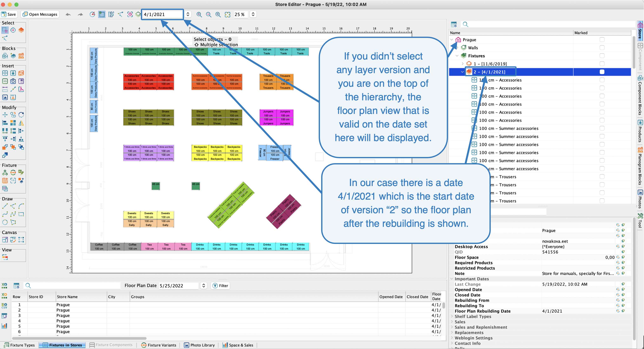Open the Planogram Blocks side tab
This screenshot has height=349, width=644.
coord(640,166)
